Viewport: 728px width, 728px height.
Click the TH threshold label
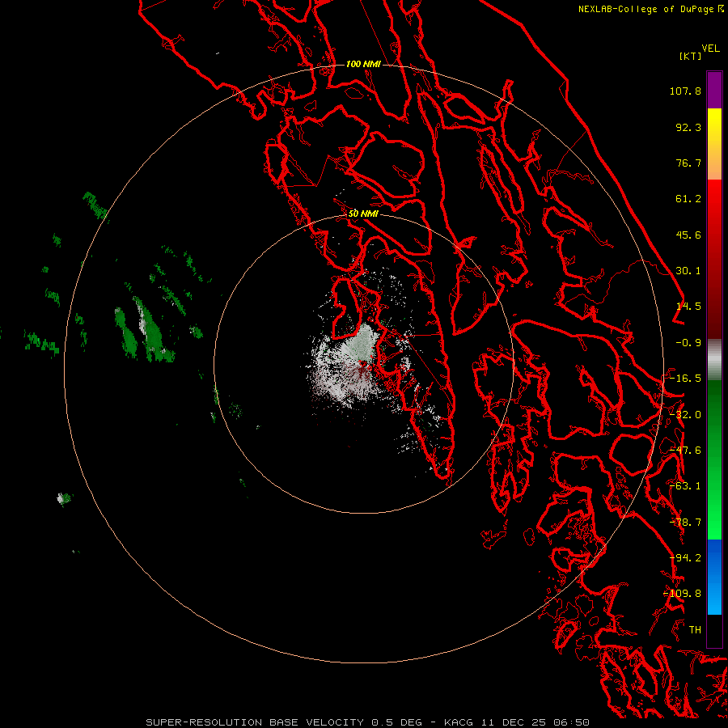(x=695, y=630)
